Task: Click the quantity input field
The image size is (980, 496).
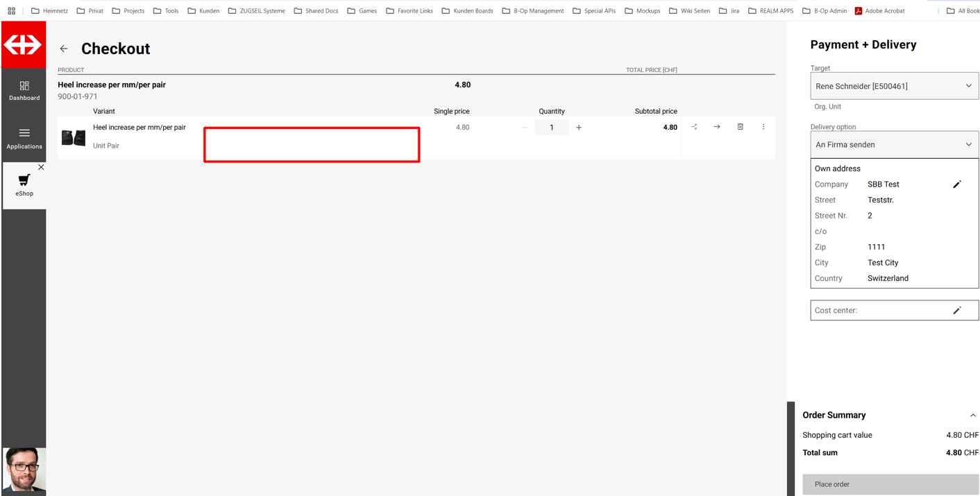Action: point(552,128)
